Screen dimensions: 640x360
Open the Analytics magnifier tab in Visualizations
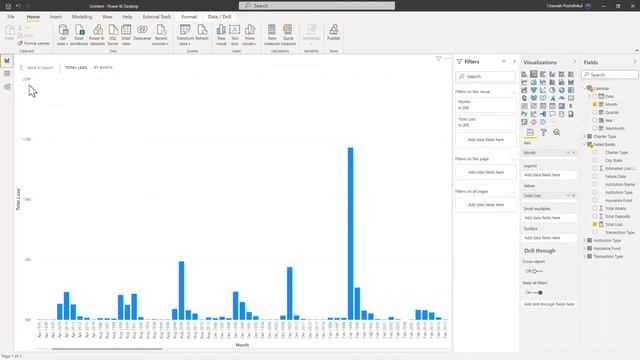click(557, 133)
